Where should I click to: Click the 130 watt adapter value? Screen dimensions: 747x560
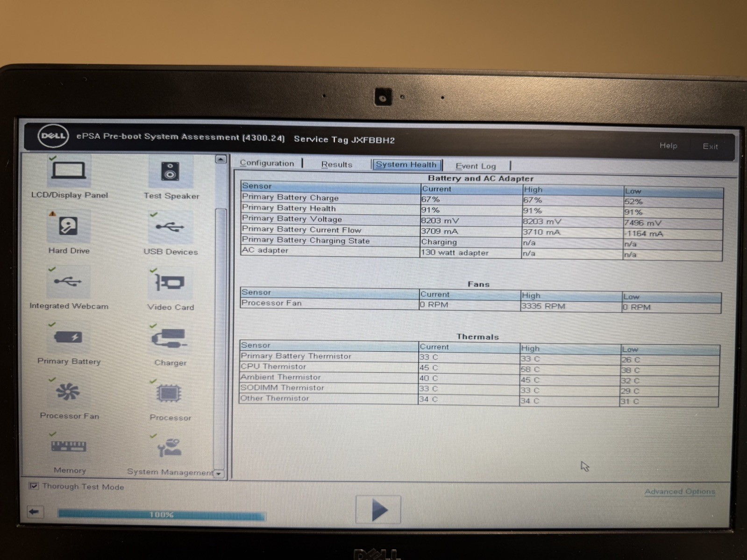pos(455,253)
